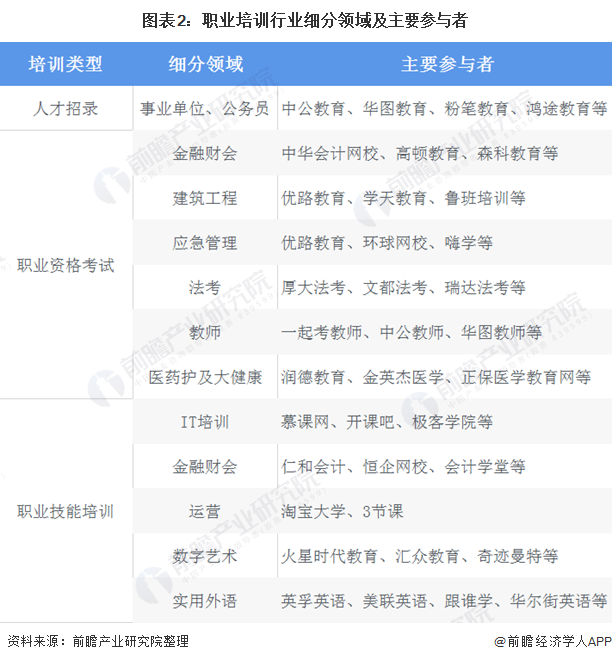Click the cell 英孚英语、美联英语、跟谁学、华尔街英语等
The width and height of the screenshot is (612, 662).
tap(444, 601)
